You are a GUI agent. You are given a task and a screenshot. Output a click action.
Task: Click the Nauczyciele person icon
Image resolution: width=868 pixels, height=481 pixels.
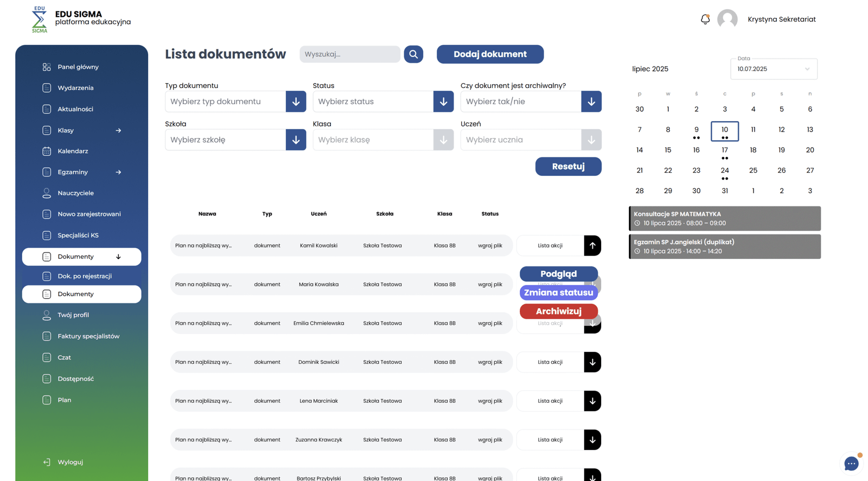47,193
